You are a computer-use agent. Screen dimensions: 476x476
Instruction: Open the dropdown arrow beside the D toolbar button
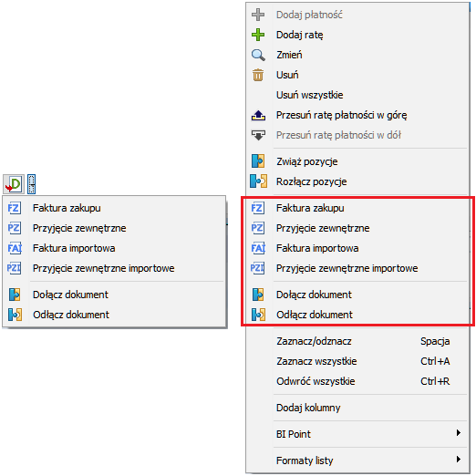(31, 184)
